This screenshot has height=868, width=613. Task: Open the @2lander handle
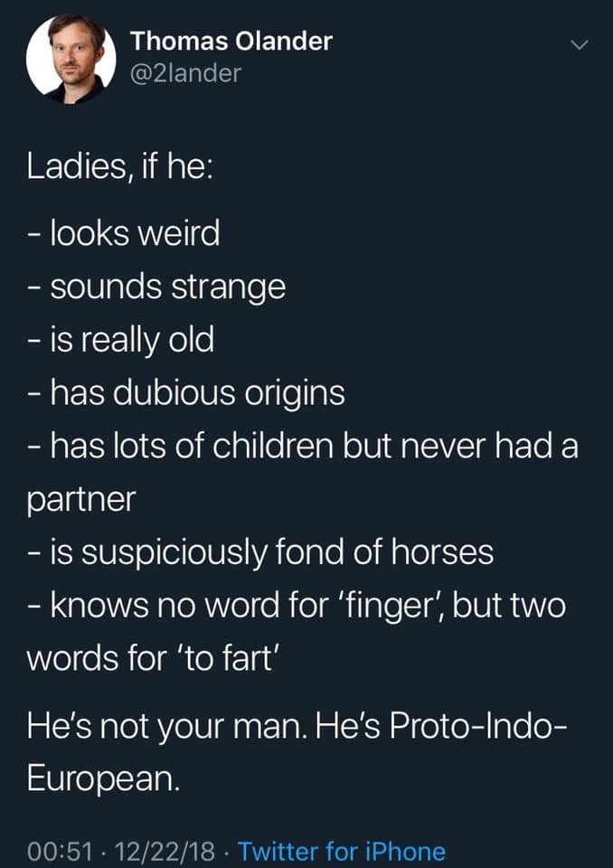[x=185, y=73]
